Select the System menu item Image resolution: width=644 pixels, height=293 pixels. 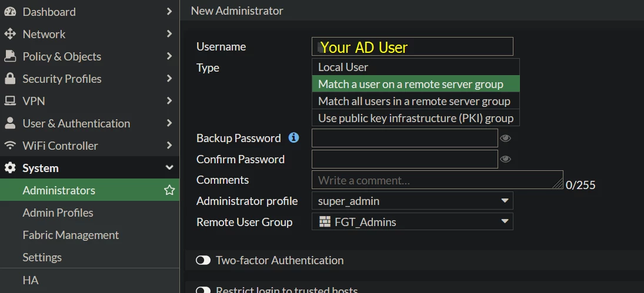coord(89,167)
